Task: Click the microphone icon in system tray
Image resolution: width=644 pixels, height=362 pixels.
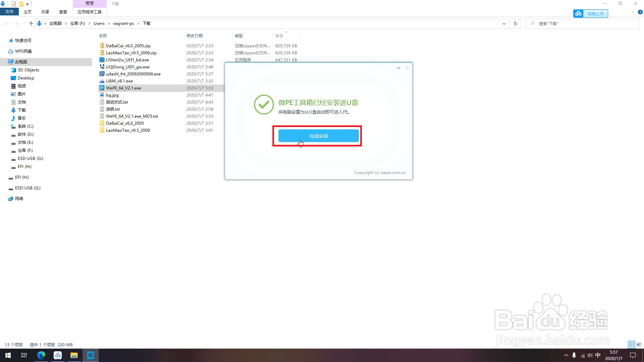Action: point(574,355)
